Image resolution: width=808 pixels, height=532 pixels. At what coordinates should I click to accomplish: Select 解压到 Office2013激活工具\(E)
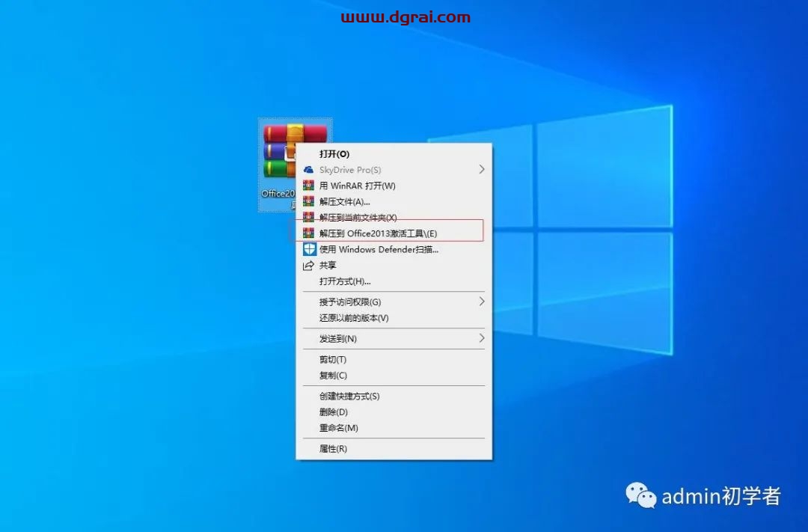click(394, 233)
